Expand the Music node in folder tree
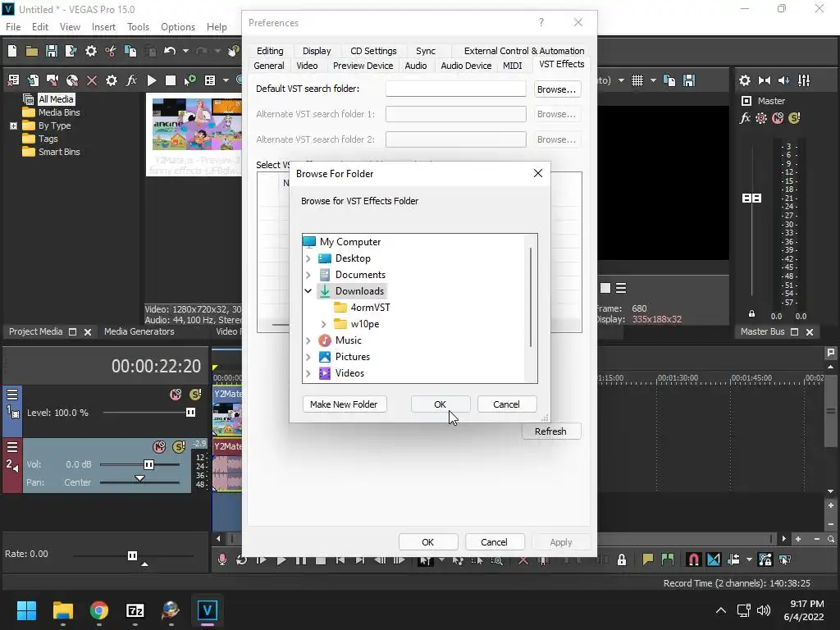This screenshot has width=840, height=630. (x=308, y=340)
